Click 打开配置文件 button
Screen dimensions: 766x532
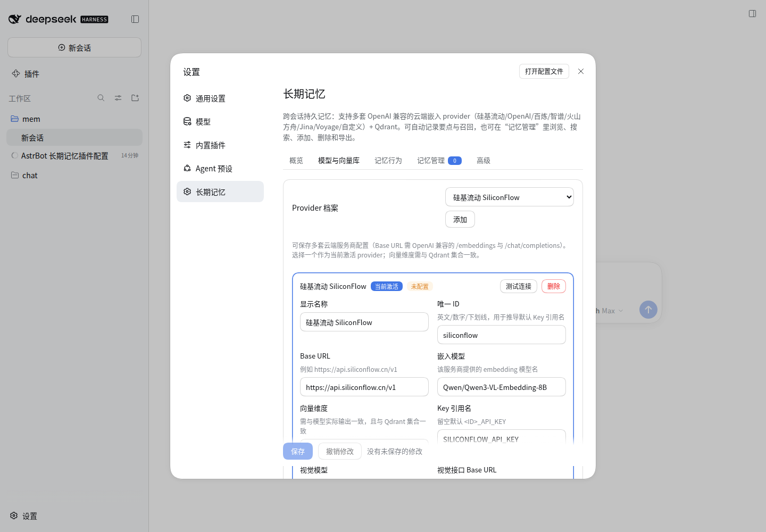tap(544, 71)
